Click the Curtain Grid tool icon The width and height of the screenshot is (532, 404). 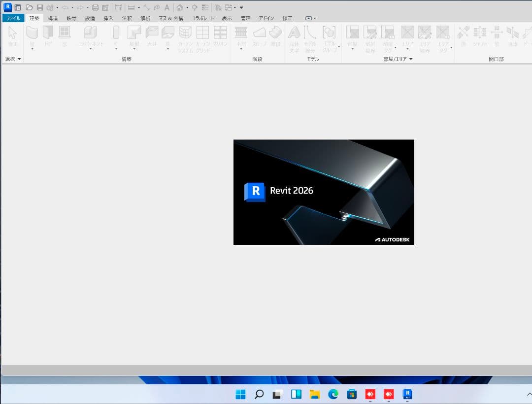coord(202,34)
